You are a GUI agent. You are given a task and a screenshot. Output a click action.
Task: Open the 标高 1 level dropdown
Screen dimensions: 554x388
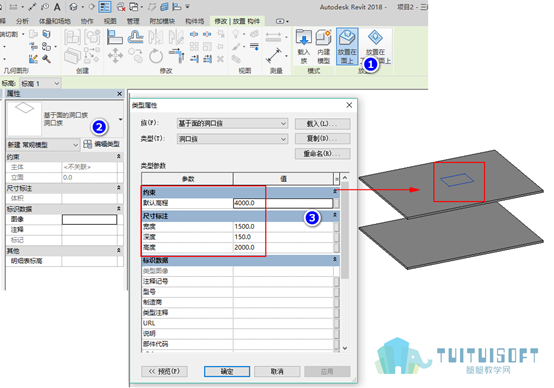[40, 83]
